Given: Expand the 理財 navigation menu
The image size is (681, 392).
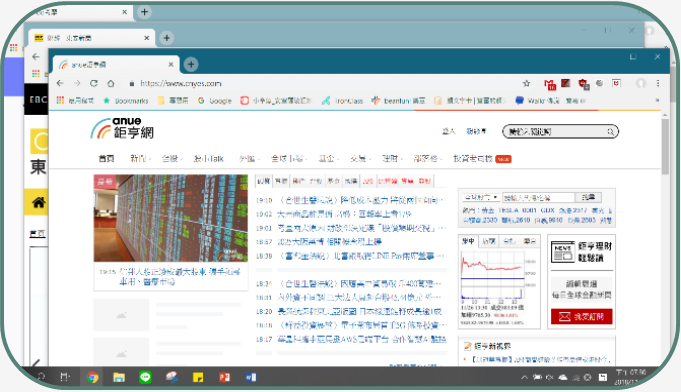Looking at the screenshot, I should (x=392, y=158).
